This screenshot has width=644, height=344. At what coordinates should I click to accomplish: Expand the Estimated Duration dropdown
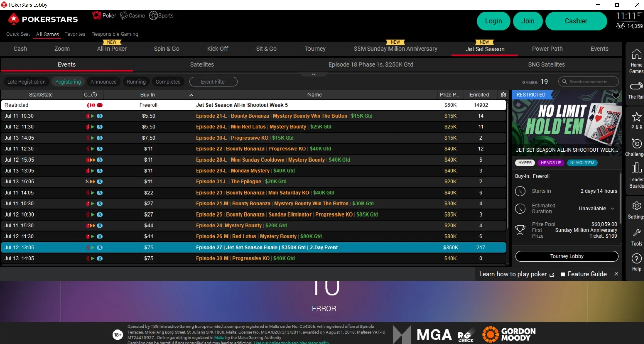coord(612,209)
